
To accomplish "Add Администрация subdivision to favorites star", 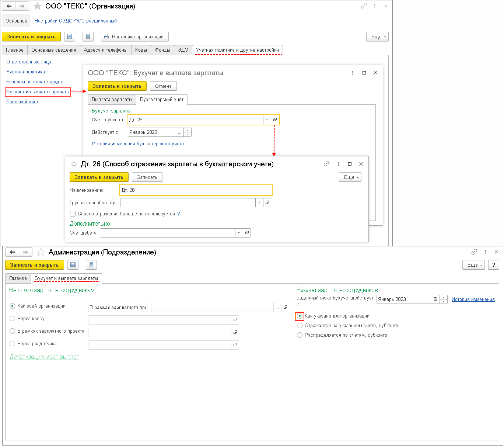I will [41, 252].
